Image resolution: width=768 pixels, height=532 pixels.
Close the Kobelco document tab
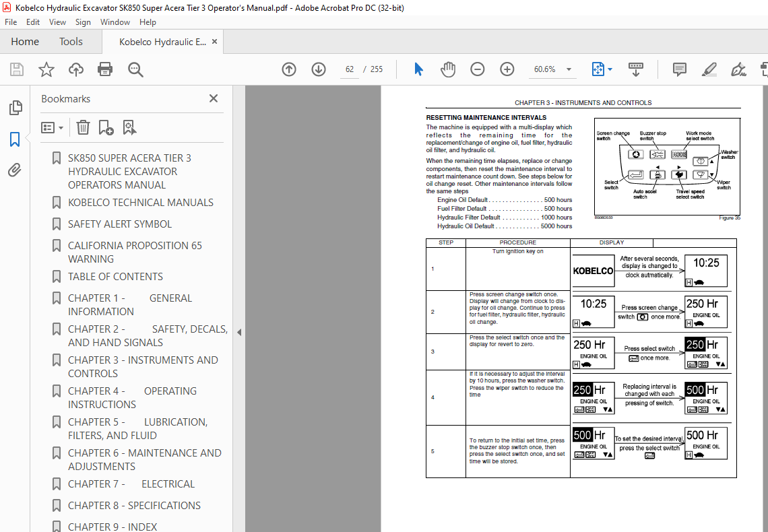pos(214,42)
